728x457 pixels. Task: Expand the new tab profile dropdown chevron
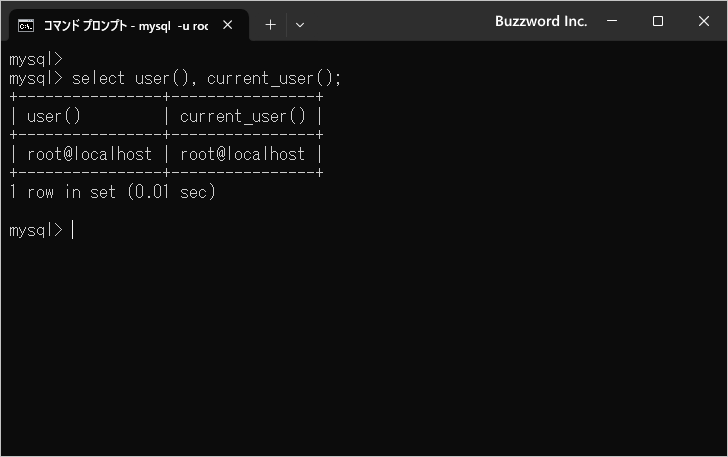300,25
